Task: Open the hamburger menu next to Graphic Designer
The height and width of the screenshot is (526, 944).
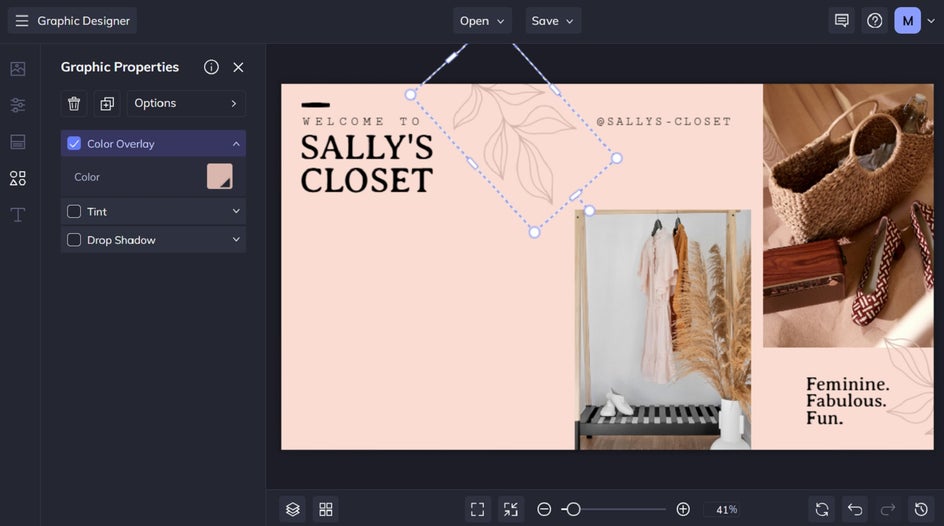Action: tap(22, 21)
